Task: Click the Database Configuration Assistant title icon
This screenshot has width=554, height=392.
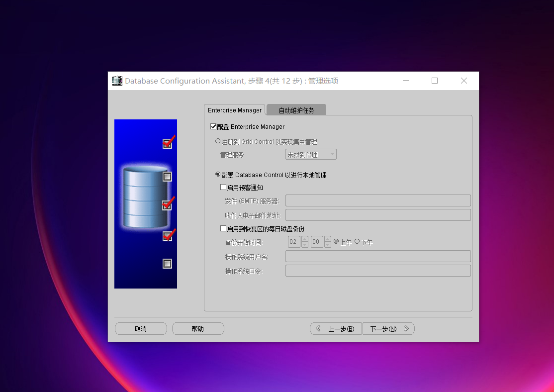Action: [117, 81]
